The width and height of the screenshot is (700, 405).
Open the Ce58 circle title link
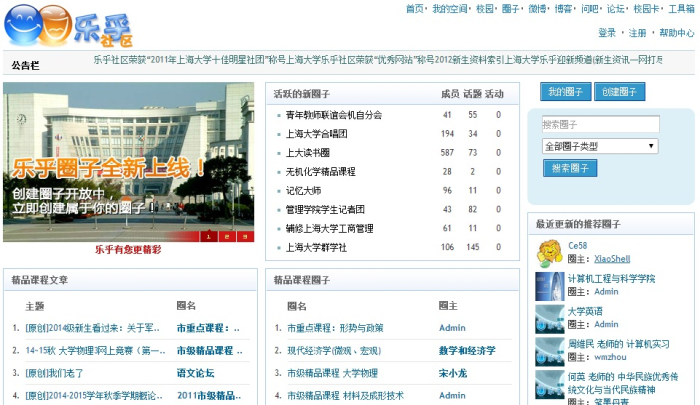click(x=578, y=246)
